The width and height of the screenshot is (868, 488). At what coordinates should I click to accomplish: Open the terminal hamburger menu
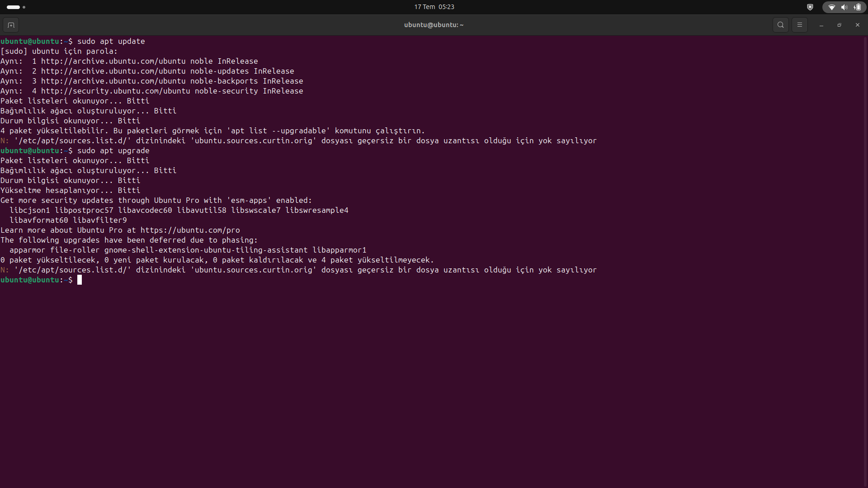[799, 25]
